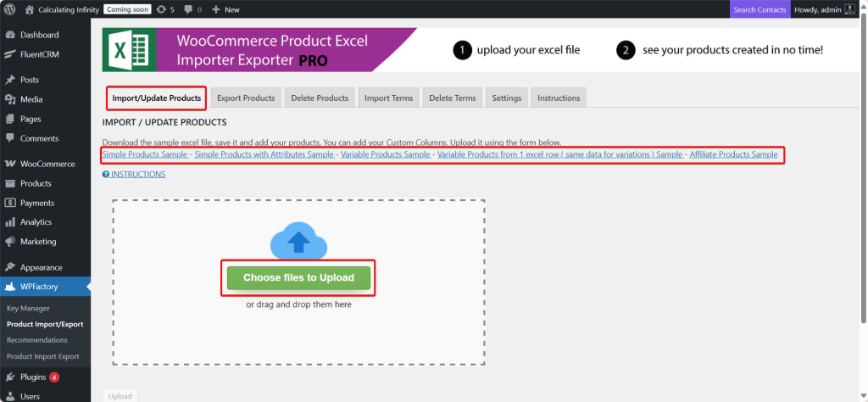Click the WooCommerce icon in sidebar

(10, 164)
